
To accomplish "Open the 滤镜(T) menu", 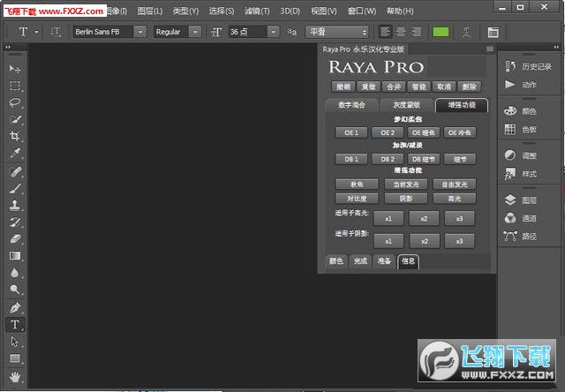I will [x=257, y=11].
